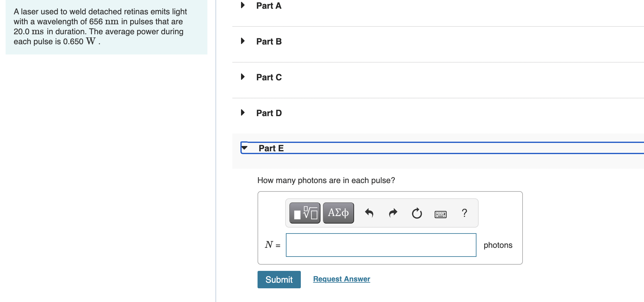644x302 pixels.
Task: Collapse Part E
Action: [245, 148]
